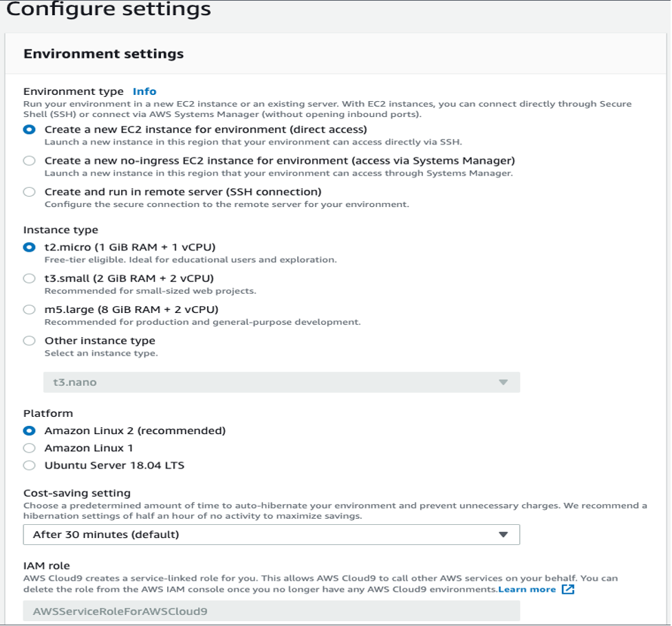Screen dimensions: 672x626
Task: Select the t2.micro instance type
Action: coord(29,246)
